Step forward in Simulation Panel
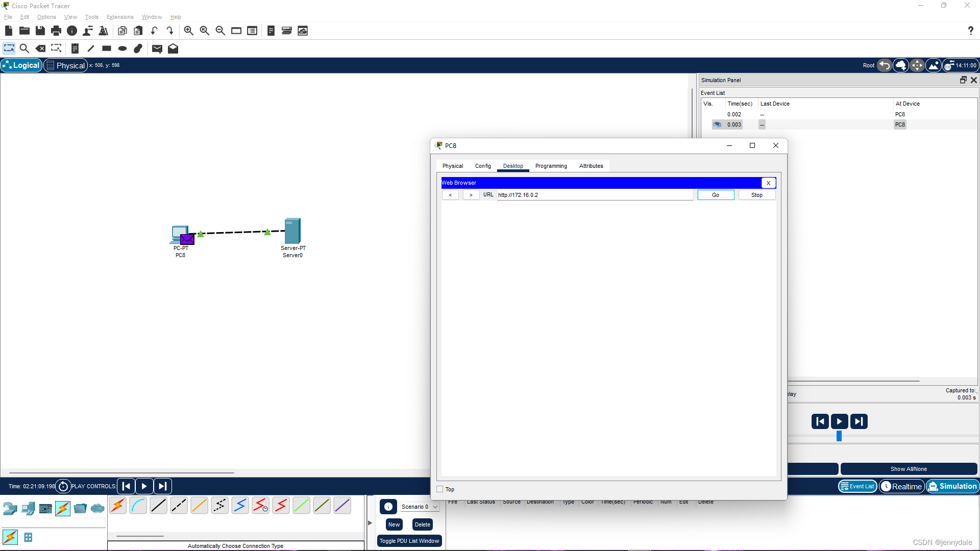The image size is (980, 551). point(859,421)
